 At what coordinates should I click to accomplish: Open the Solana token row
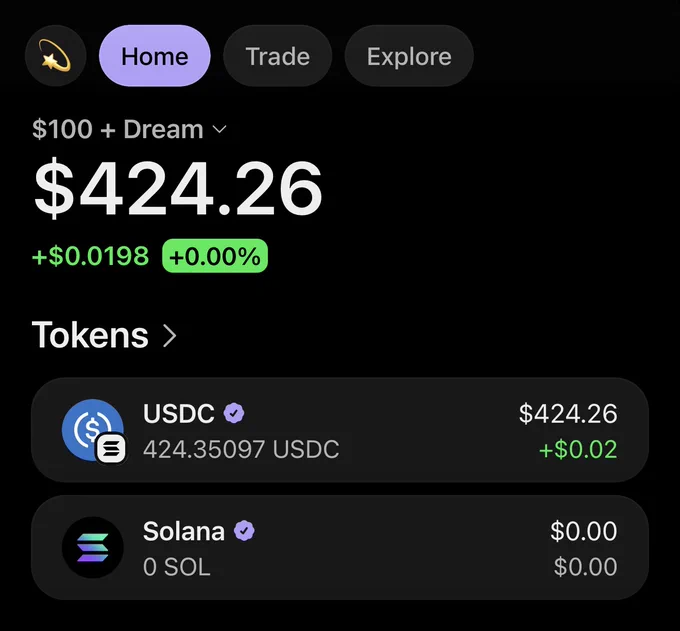click(340, 547)
